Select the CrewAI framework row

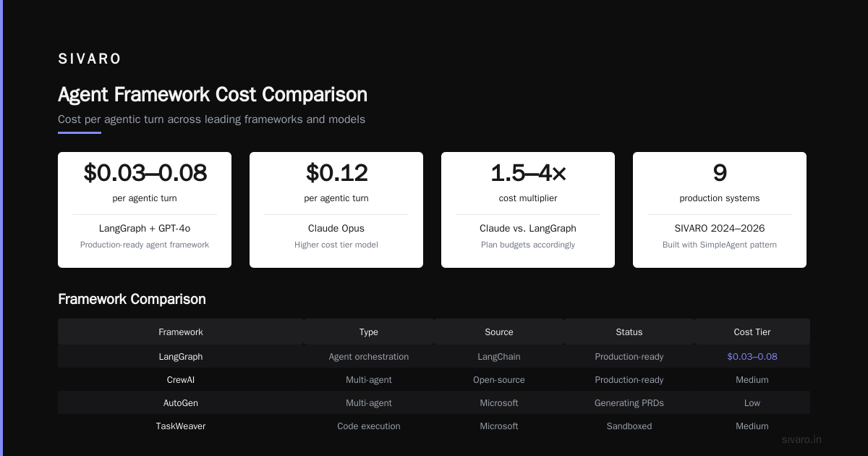tap(434, 380)
